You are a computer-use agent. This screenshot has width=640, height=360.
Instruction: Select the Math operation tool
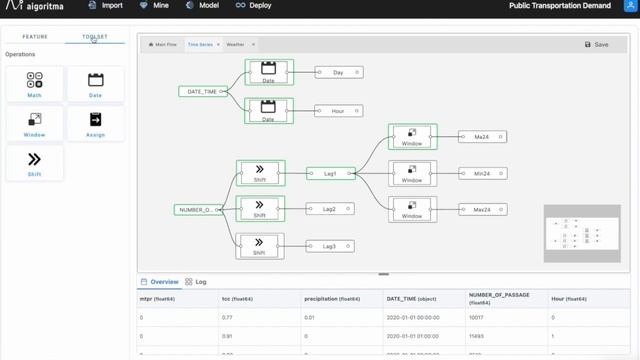(35, 84)
